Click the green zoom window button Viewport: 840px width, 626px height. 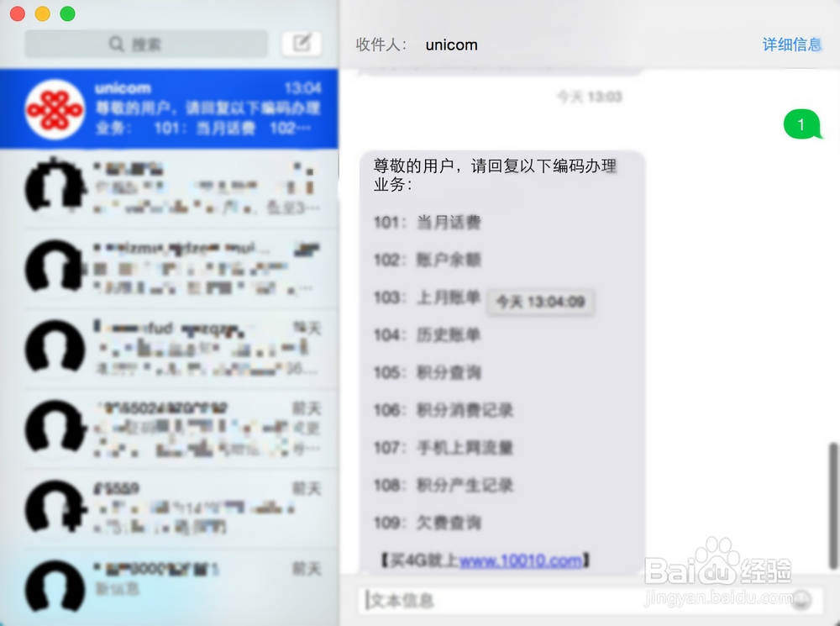[x=67, y=14]
